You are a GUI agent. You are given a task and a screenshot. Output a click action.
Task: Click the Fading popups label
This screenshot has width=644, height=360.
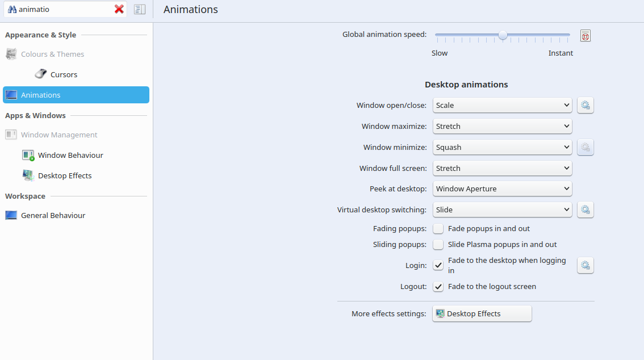tap(400, 228)
